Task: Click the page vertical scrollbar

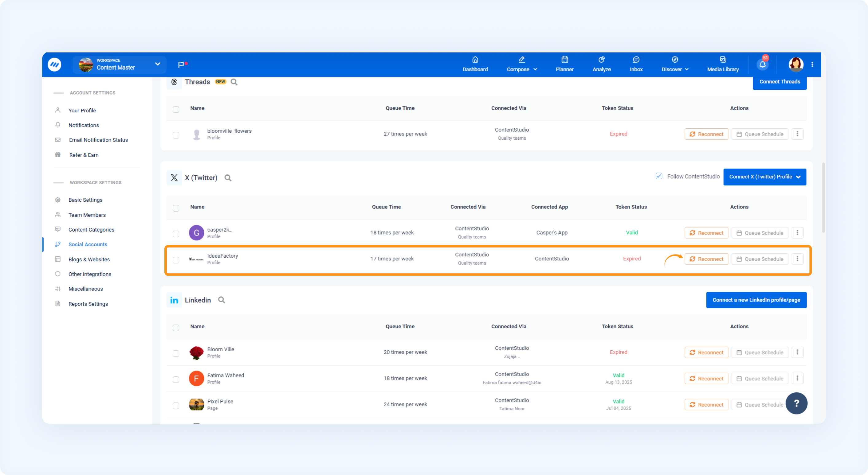Action: (x=823, y=198)
